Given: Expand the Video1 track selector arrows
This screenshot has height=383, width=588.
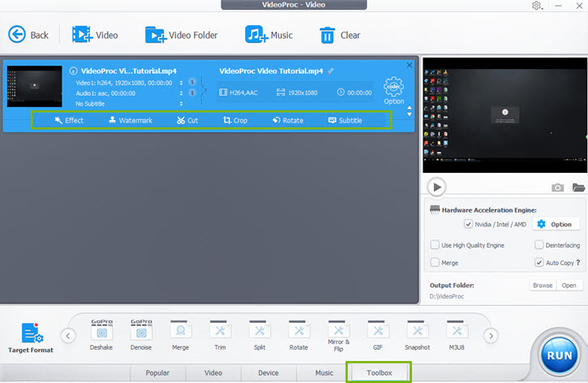Looking at the screenshot, I should [180, 82].
